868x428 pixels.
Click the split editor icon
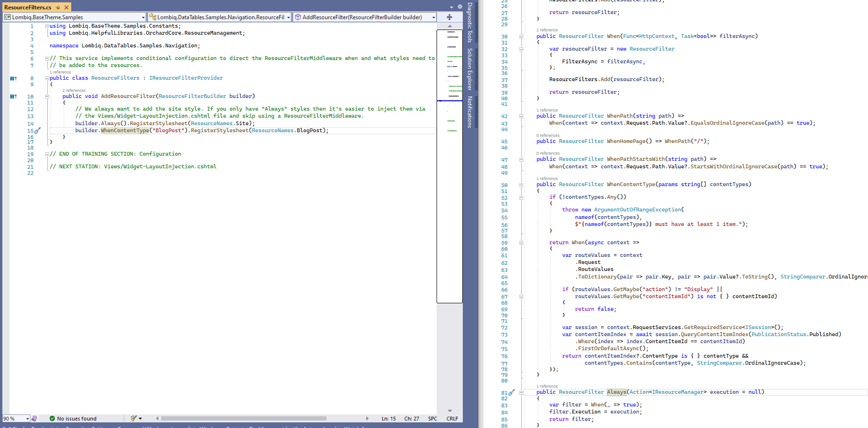449,17
